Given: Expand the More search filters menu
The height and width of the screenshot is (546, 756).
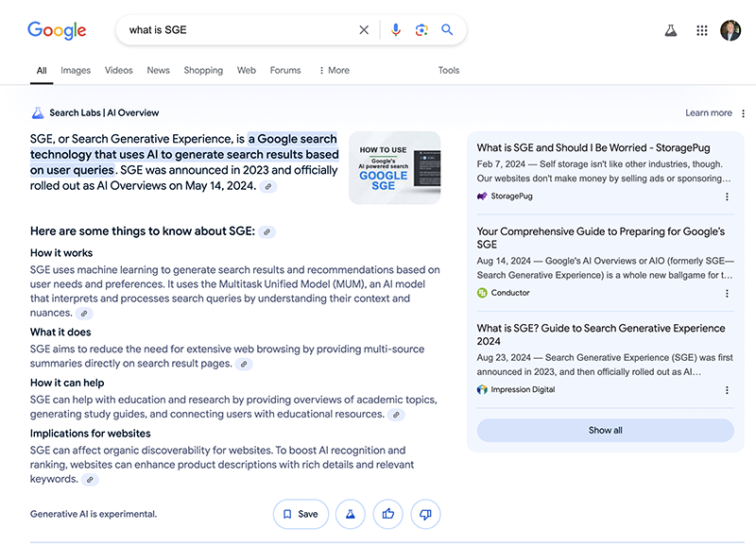Looking at the screenshot, I should tap(335, 70).
